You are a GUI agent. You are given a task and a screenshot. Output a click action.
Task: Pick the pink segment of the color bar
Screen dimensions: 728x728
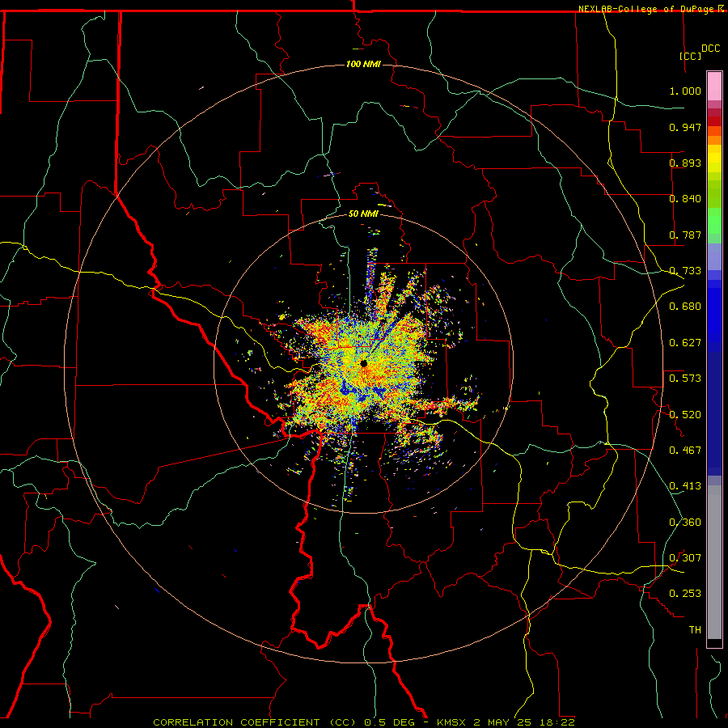(714, 87)
